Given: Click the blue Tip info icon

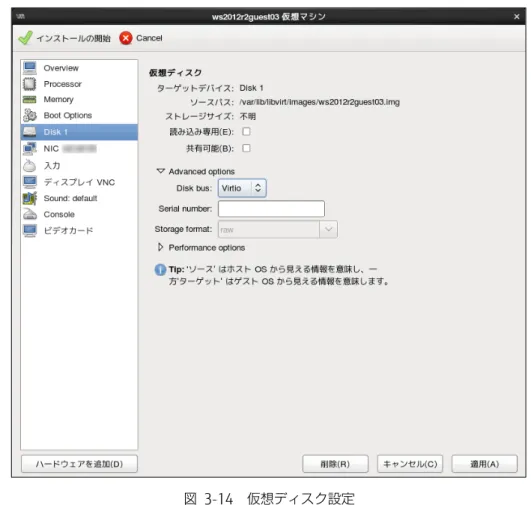Looking at the screenshot, I should [160, 270].
